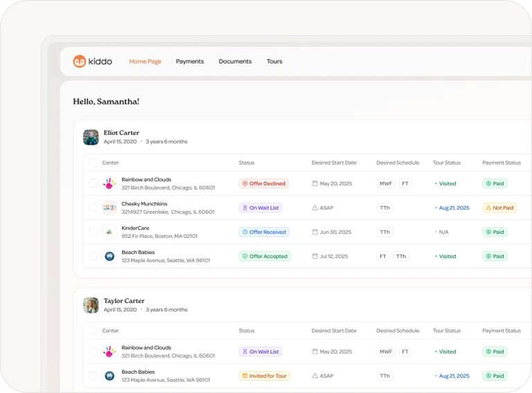Open the Home Page tab
Image resolution: width=532 pixels, height=393 pixels.
(145, 62)
